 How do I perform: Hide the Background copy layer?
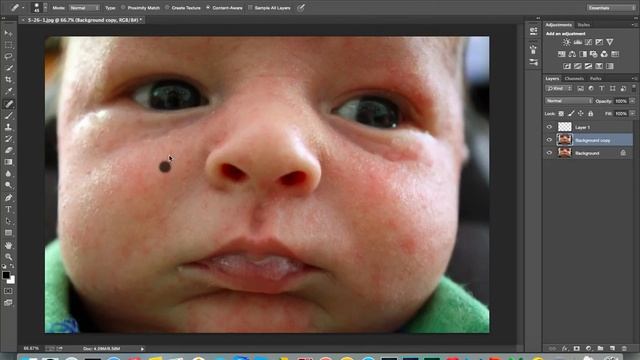coord(549,140)
